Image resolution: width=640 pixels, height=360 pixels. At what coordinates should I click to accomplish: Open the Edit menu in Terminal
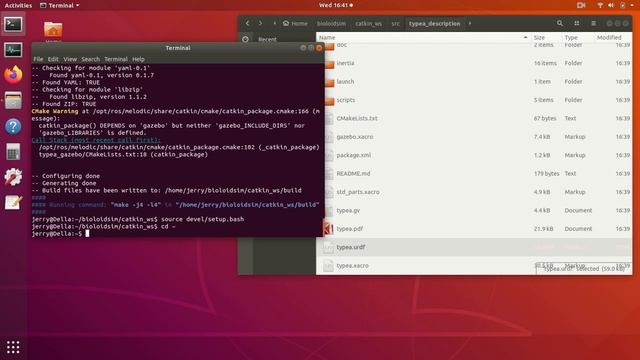point(53,59)
